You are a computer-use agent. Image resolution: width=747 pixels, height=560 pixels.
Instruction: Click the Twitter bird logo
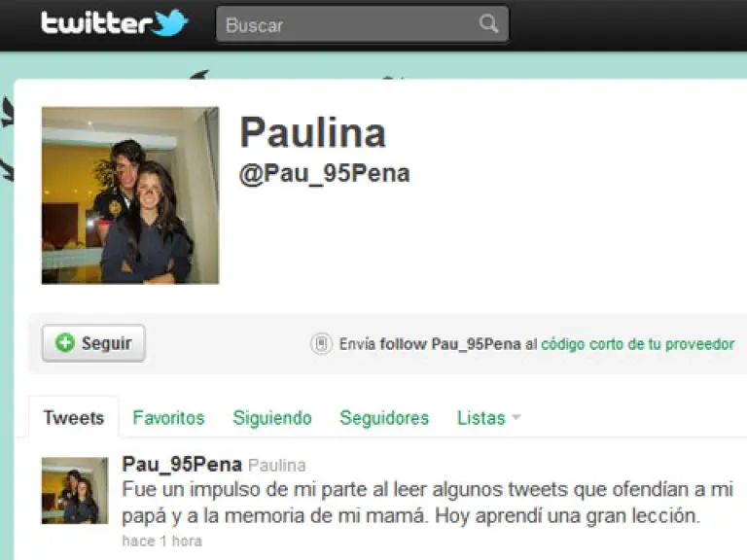coord(169,22)
